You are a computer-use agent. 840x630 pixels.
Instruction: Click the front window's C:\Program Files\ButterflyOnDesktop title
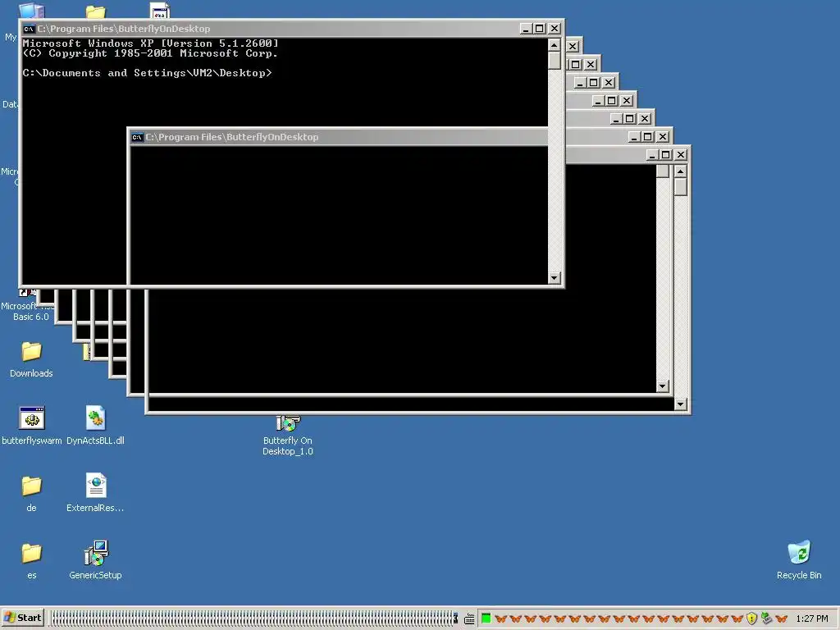coord(123,29)
